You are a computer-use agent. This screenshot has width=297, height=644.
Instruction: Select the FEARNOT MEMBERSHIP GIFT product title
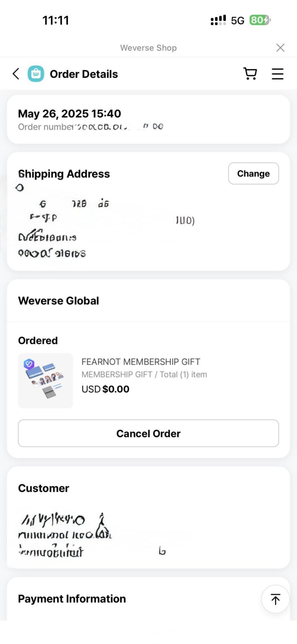pos(141,362)
